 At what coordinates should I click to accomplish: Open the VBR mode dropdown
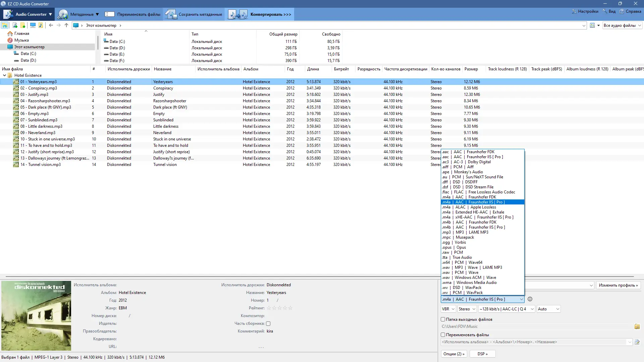448,309
